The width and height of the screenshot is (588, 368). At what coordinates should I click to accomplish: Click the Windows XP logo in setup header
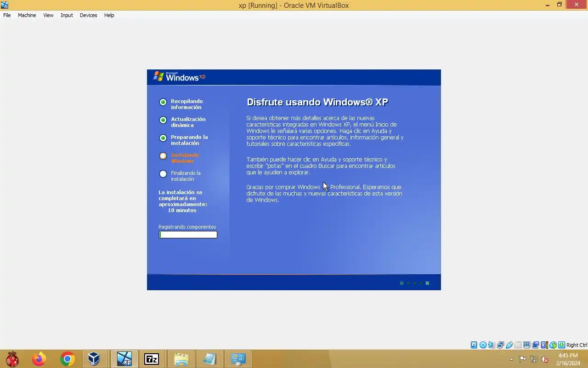point(179,77)
